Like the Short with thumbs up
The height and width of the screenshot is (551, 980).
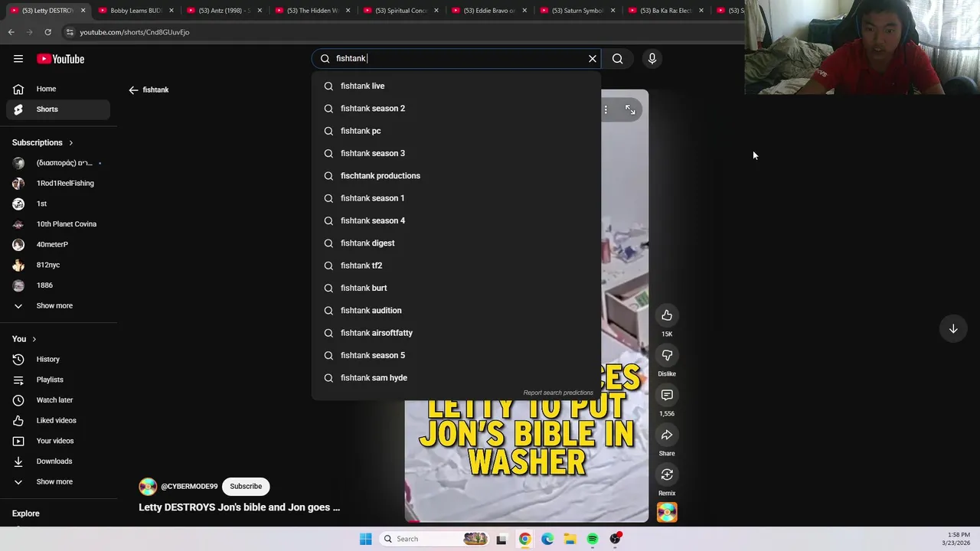tap(667, 315)
